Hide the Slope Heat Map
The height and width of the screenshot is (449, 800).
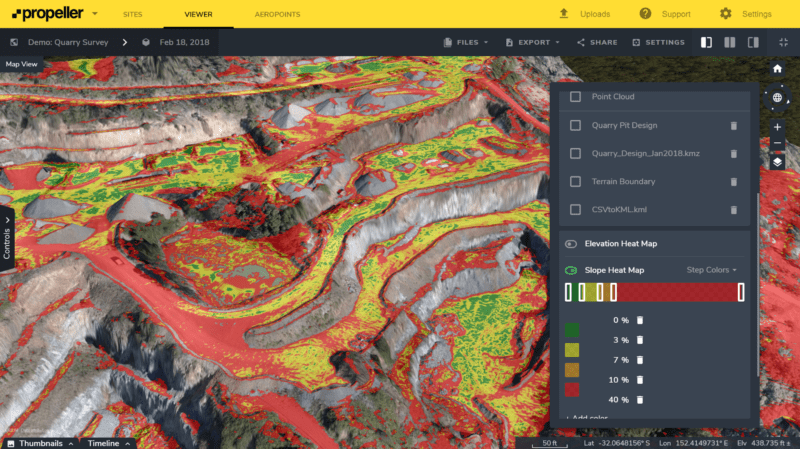pyautogui.click(x=571, y=270)
